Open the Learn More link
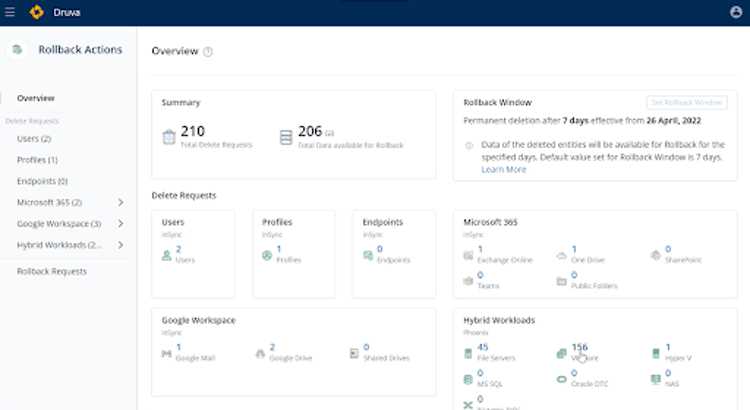Screen dimensions: 750x410 pos(504,169)
